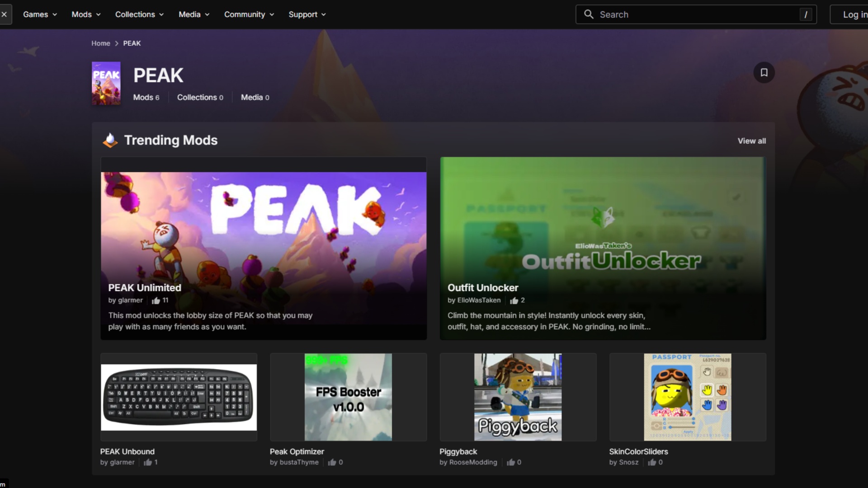Open author ElioWasTaken profile
Image resolution: width=868 pixels, height=488 pixels.
[479, 300]
